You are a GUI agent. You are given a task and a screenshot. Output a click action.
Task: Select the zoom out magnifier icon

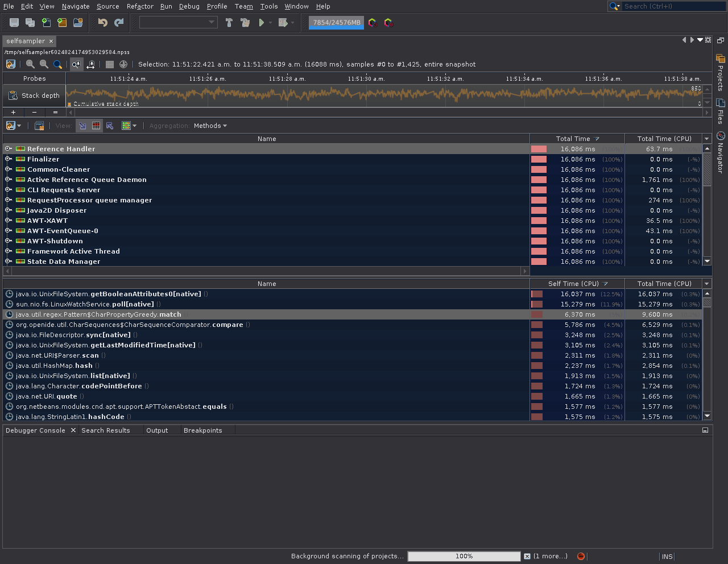[x=44, y=64]
